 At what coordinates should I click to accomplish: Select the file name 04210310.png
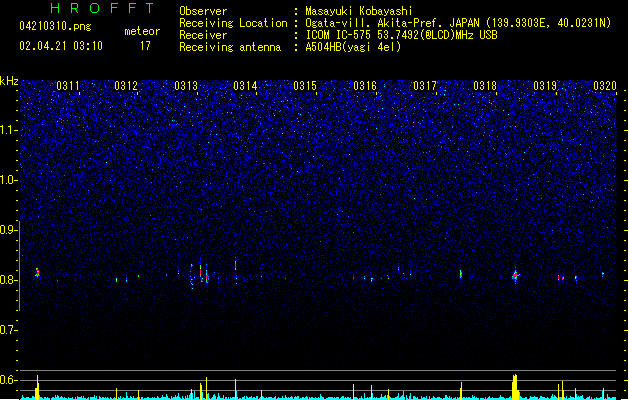[55, 26]
